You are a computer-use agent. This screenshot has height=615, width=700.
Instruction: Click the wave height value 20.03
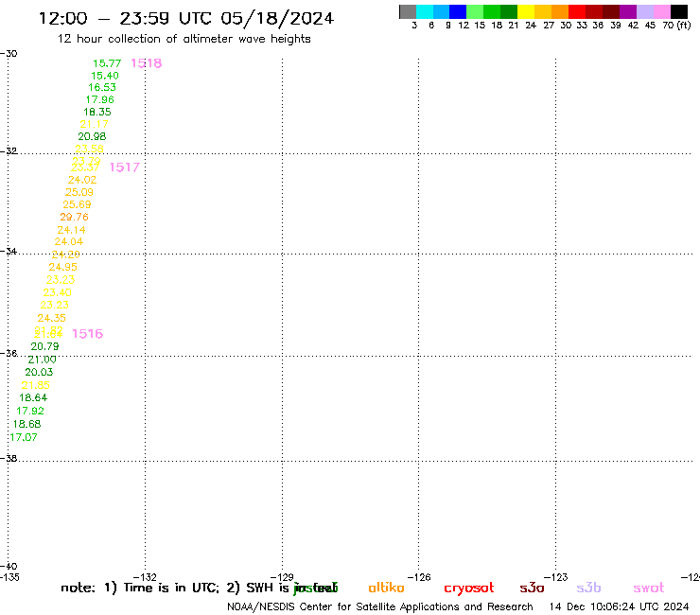click(39, 372)
